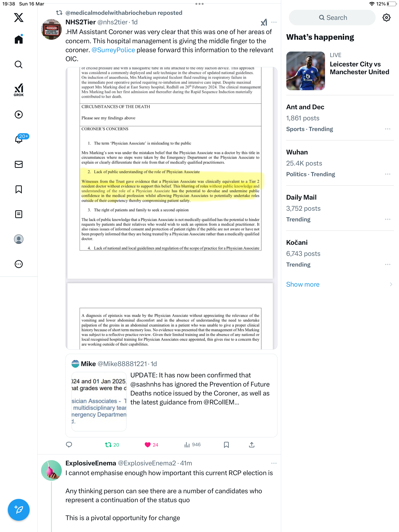Open more options for NHS2Tier post
The image size is (399, 532).
click(x=274, y=22)
